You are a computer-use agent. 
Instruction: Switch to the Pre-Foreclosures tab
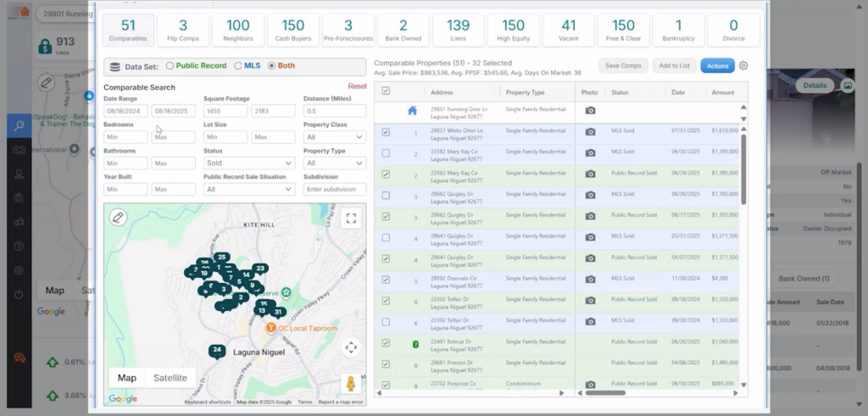point(348,31)
